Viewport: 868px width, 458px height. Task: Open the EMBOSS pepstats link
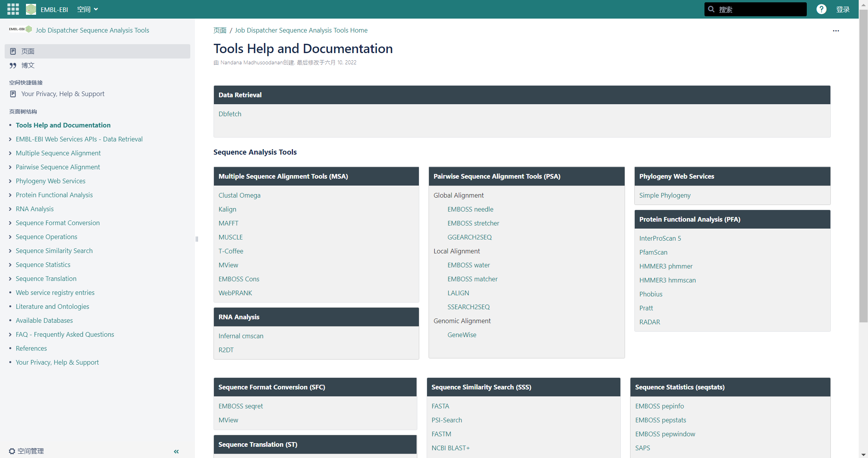(661, 420)
